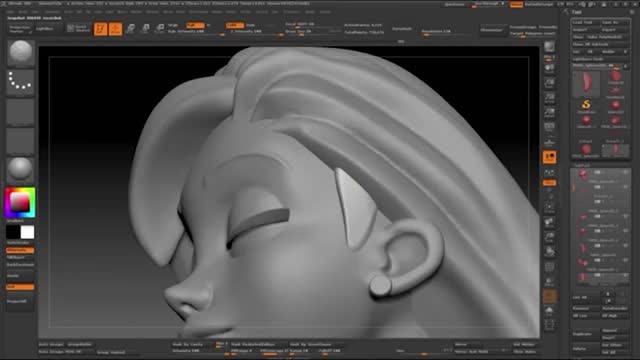Toggle the orange Local symmetry icon
Screen dimensions: 640x360
549,157
